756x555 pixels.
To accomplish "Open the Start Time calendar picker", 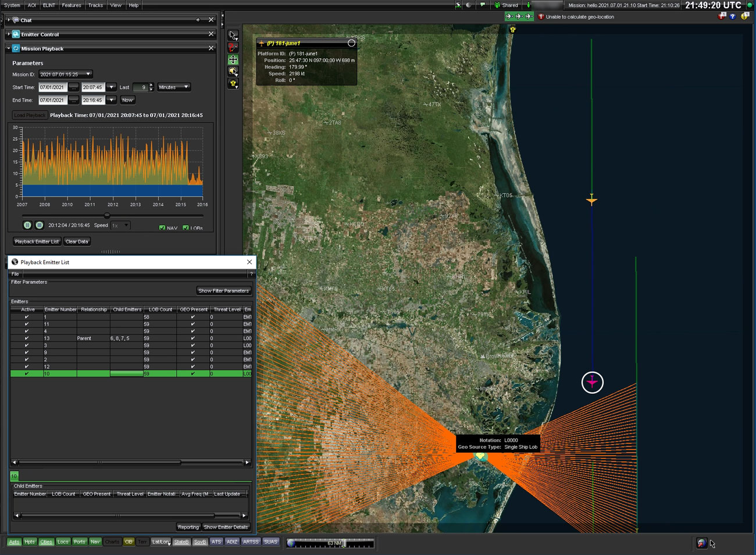I will click(73, 87).
